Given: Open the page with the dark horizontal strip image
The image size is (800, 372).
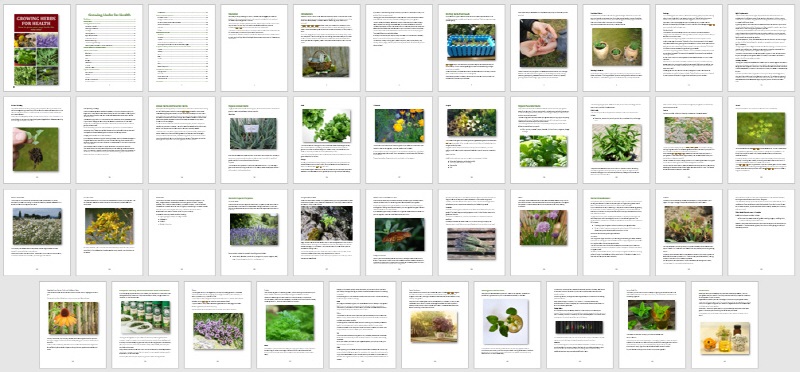Looking at the screenshot, I should 580,325.
